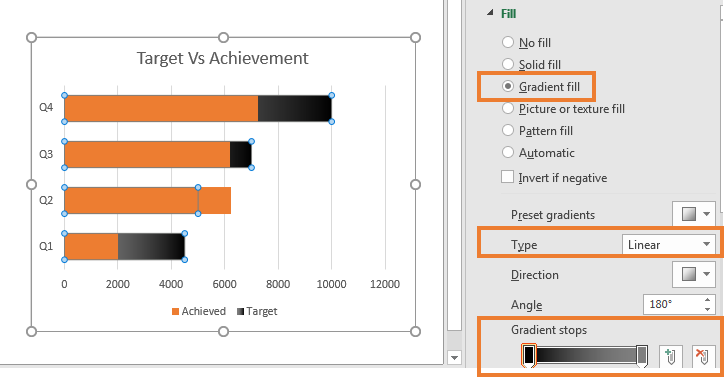
Task: Open the Preset gradients dropdown
Action: pyautogui.click(x=694, y=214)
